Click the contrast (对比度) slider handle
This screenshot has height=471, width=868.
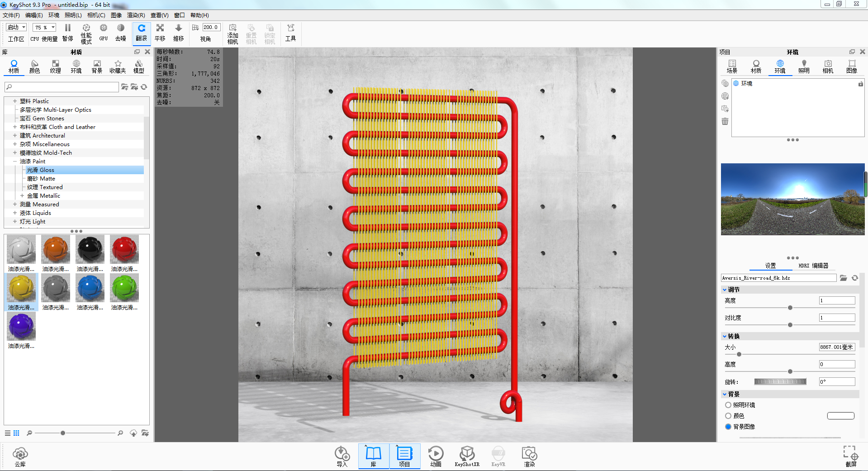(790, 325)
